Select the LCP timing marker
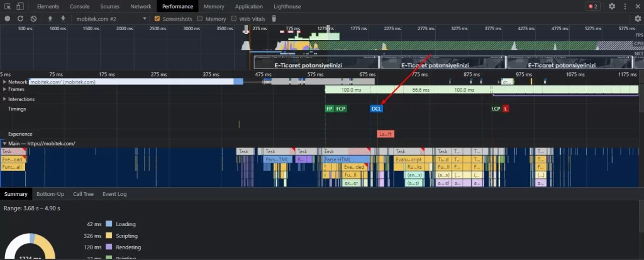The image size is (644, 260). 496,109
